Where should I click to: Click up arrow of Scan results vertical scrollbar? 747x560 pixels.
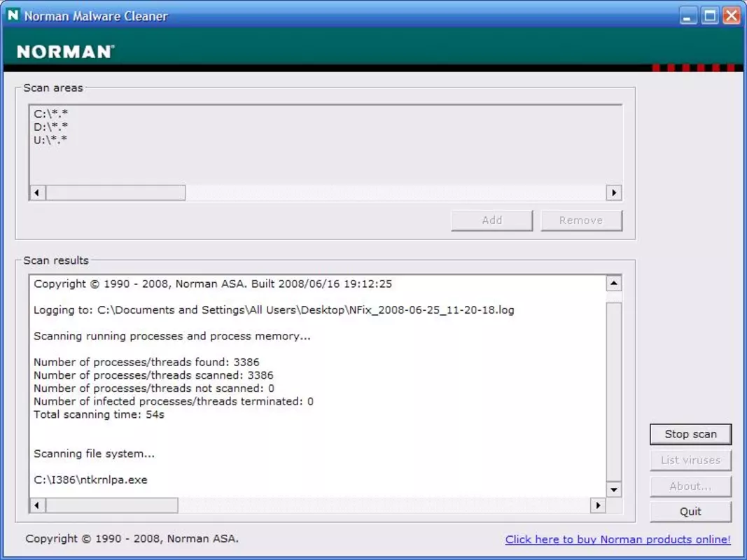(613, 283)
